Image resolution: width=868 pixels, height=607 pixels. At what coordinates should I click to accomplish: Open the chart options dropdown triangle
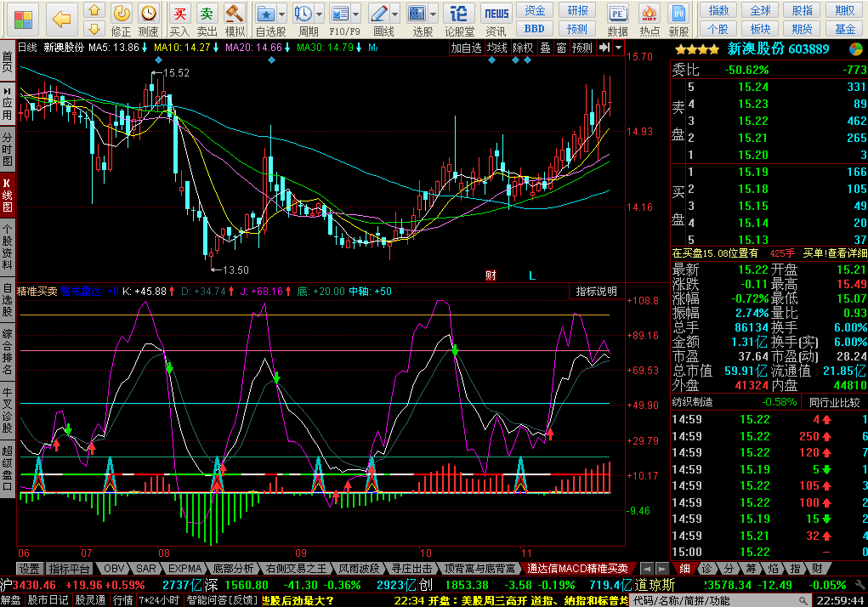pyautogui.click(x=619, y=48)
